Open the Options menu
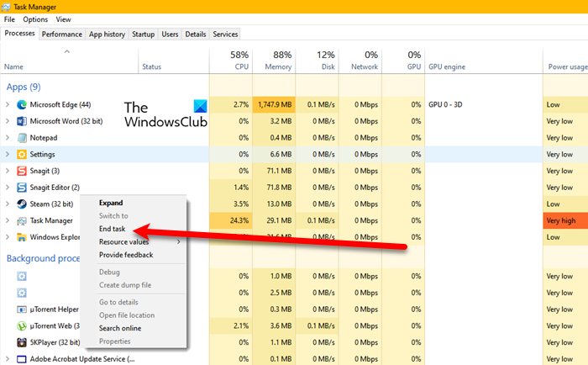 tap(35, 19)
